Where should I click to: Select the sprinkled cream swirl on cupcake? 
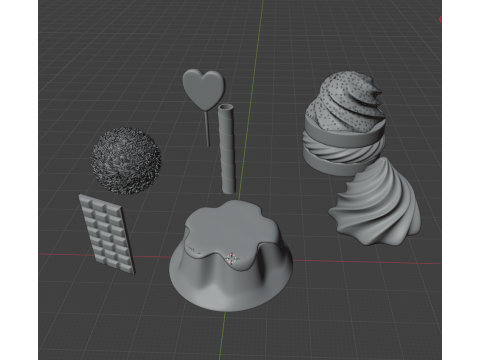pos(347,100)
